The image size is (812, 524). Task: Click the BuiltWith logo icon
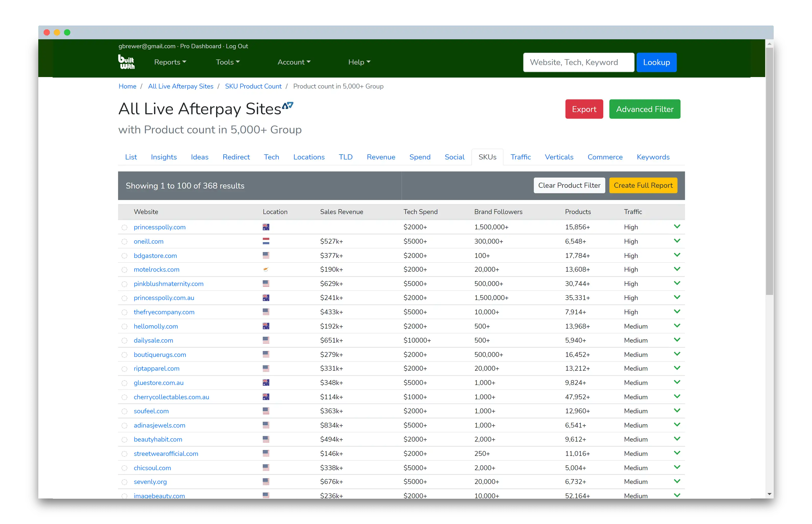[x=126, y=62]
